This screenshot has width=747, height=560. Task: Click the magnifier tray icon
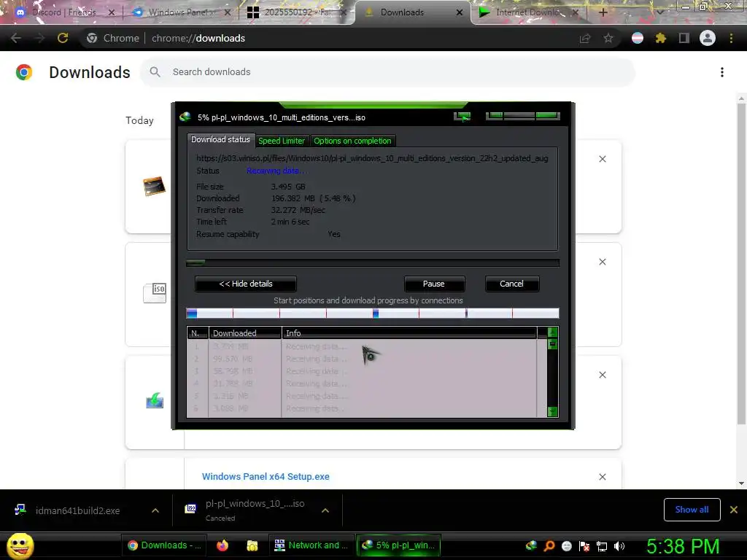[549, 545]
